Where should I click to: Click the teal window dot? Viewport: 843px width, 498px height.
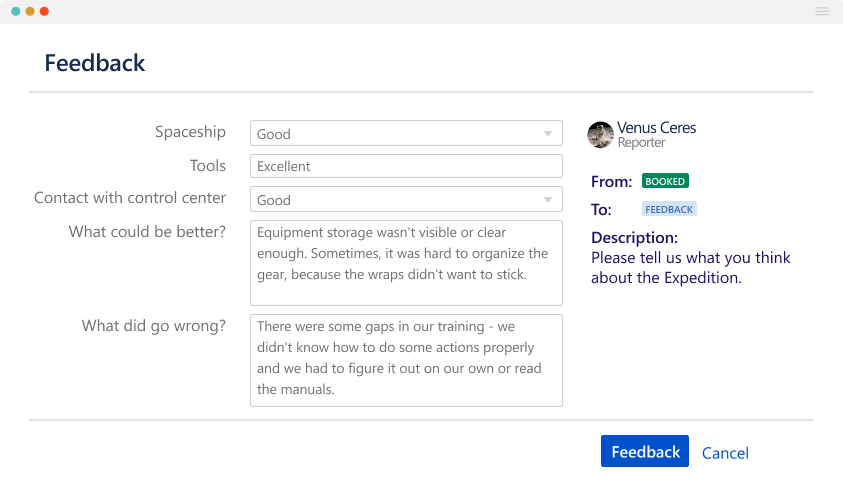(x=16, y=11)
